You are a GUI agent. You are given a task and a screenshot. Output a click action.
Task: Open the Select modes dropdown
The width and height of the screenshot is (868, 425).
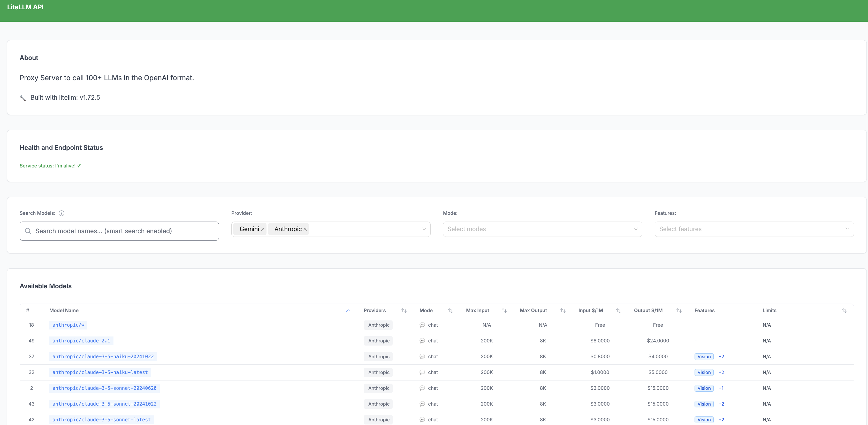click(x=542, y=229)
